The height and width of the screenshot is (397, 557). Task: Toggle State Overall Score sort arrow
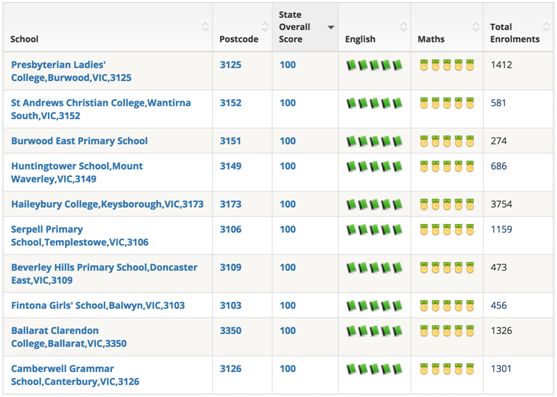[x=331, y=27]
